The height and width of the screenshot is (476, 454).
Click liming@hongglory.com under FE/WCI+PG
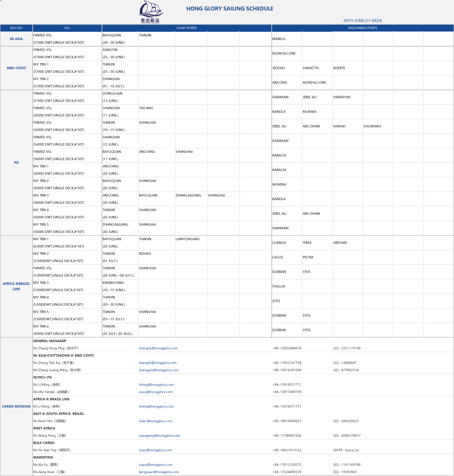pyautogui.click(x=156, y=385)
